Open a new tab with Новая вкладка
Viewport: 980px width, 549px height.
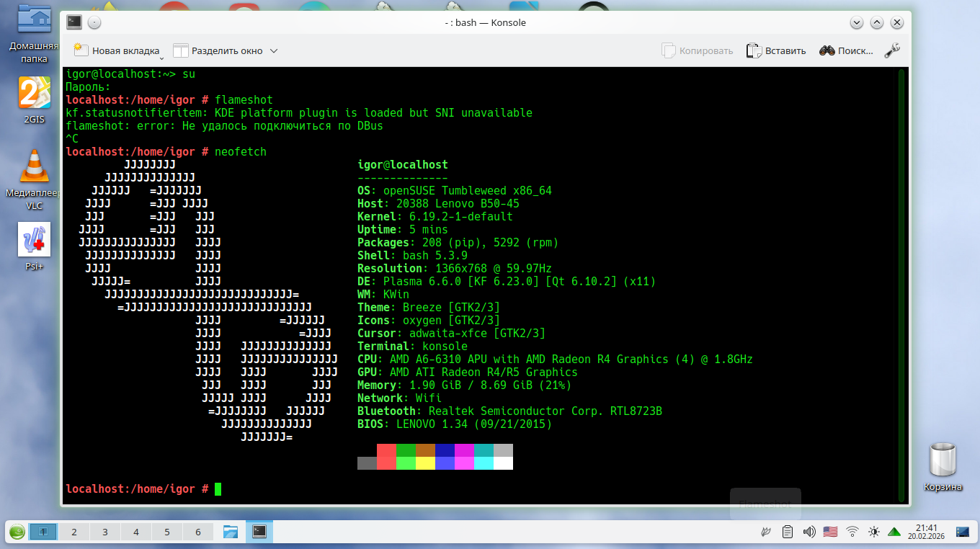pyautogui.click(x=116, y=50)
